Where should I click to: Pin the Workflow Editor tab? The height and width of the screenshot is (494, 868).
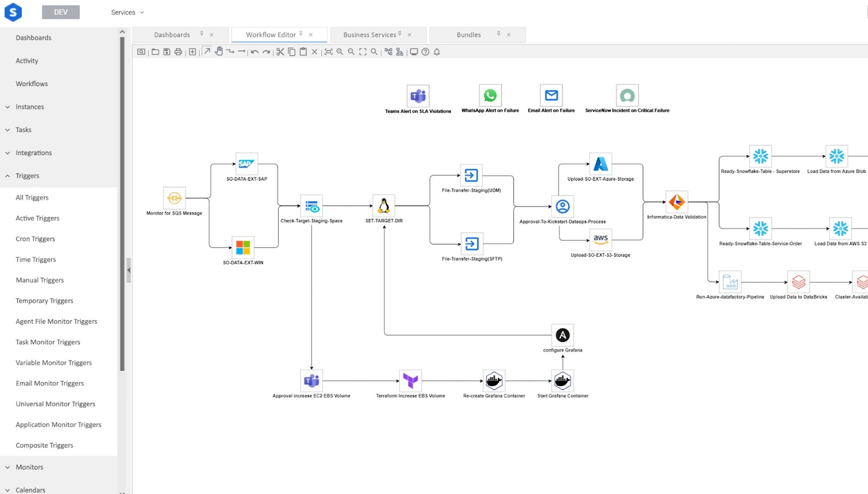(301, 34)
